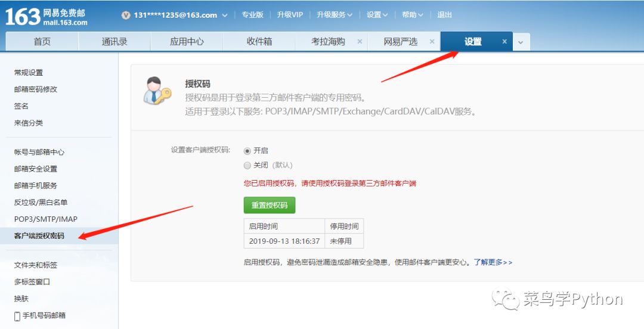Select 邮箱手机服务 in the sidebar
The width and height of the screenshot is (644, 329).
pyautogui.click(x=36, y=185)
